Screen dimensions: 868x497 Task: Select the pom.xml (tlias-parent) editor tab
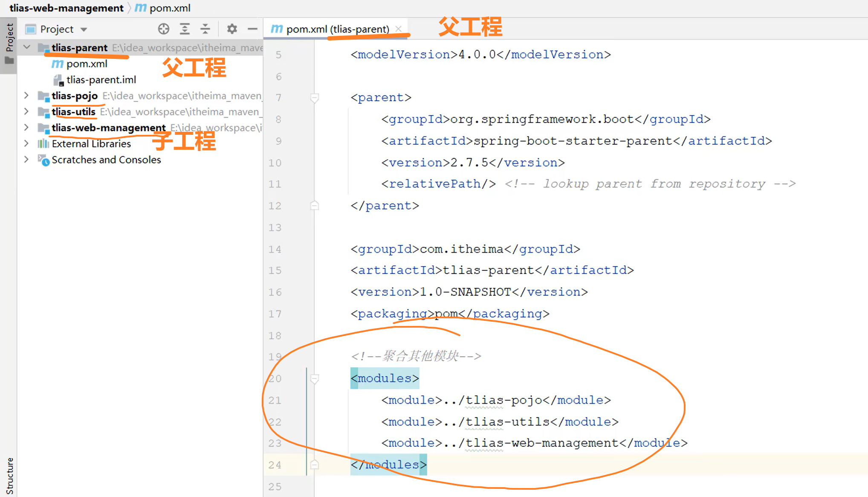337,29
